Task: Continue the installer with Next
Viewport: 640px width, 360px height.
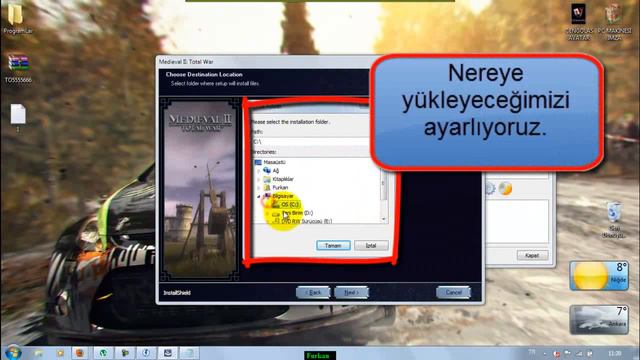Action: [x=351, y=293]
